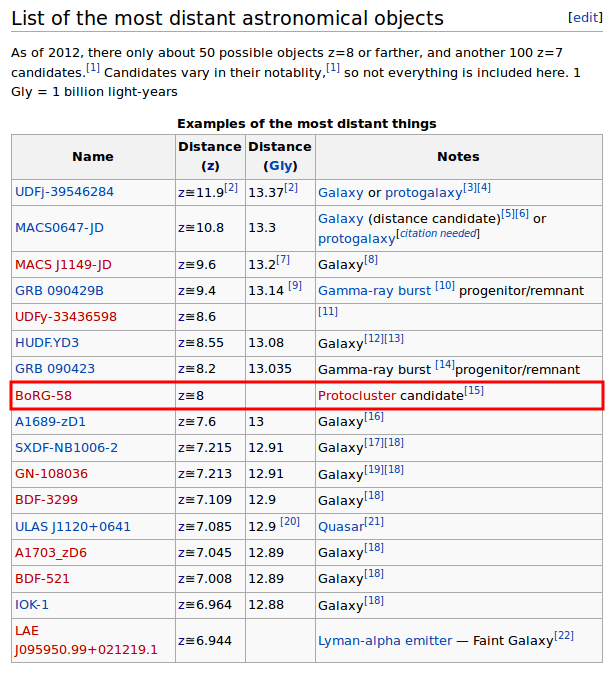Select the z≅7.215 cell
This screenshot has width=616, height=681.
coord(210,448)
